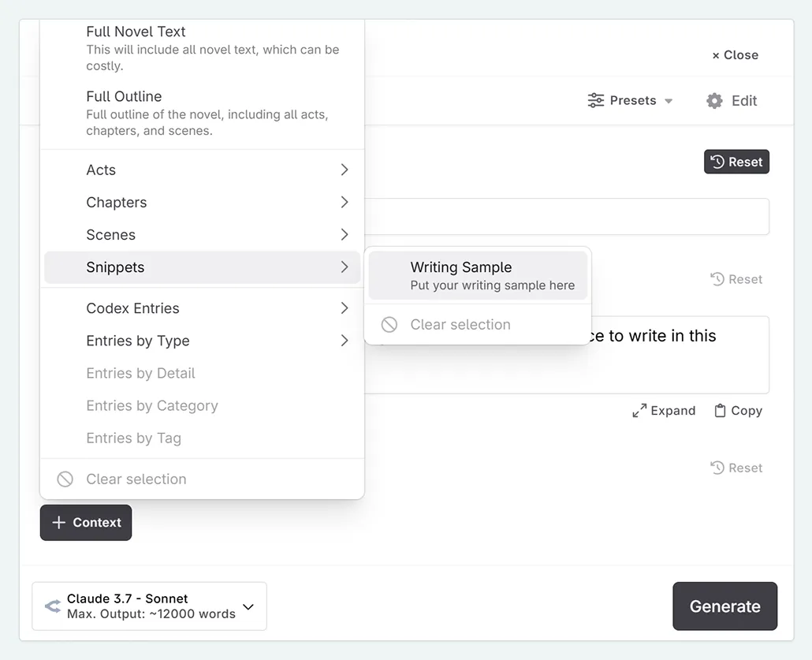This screenshot has height=660, width=812.
Task: Click the Claude model logo icon
Action: (52, 606)
